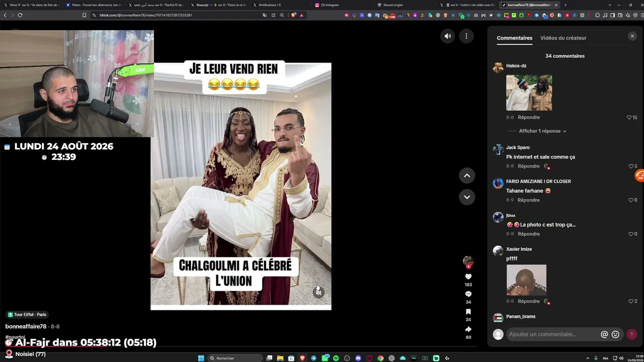Screen dimensions: 644x362
Task: Like the 'Tahane farhane' comment
Action: point(631,200)
